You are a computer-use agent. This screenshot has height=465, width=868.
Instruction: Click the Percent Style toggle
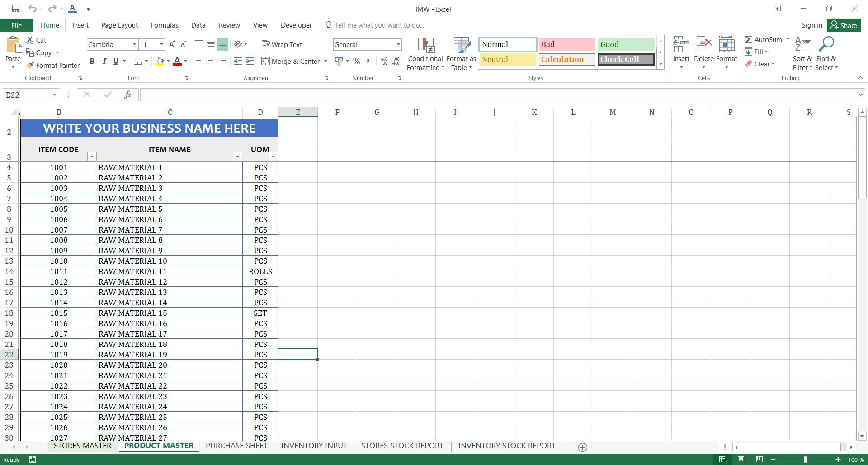point(356,61)
